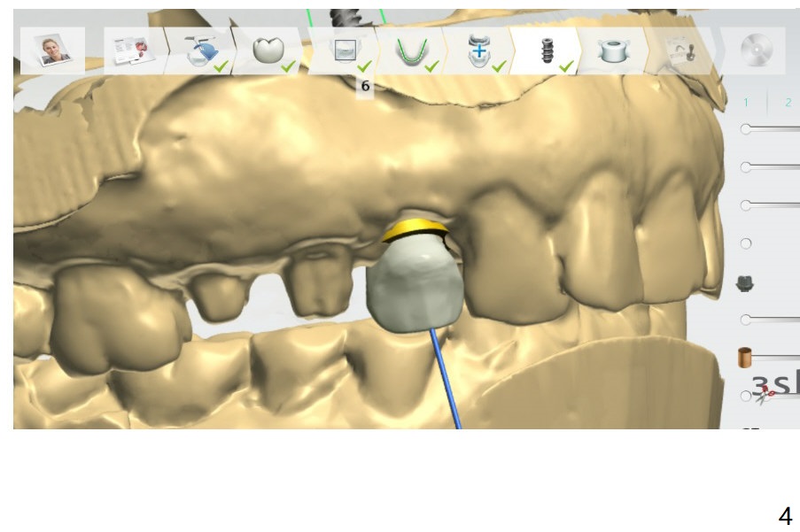Switch to tab 2 in side panel
This screenshot has height=532, width=800.
pyautogui.click(x=787, y=103)
